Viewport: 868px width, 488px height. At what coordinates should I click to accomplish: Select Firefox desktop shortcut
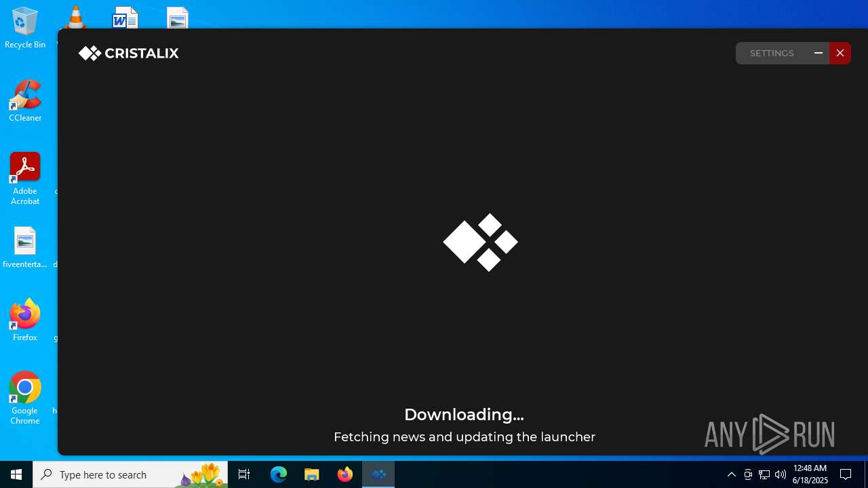point(25,320)
